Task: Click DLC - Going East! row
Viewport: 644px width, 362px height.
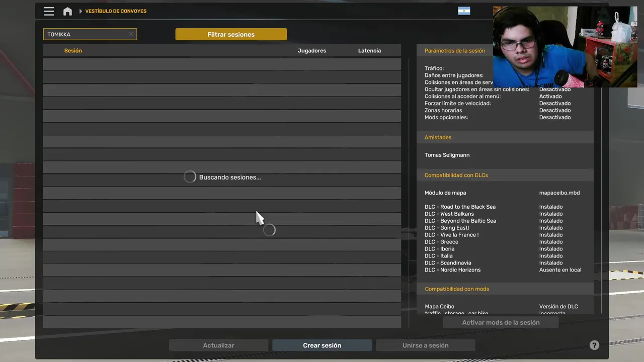Action: tap(447, 228)
